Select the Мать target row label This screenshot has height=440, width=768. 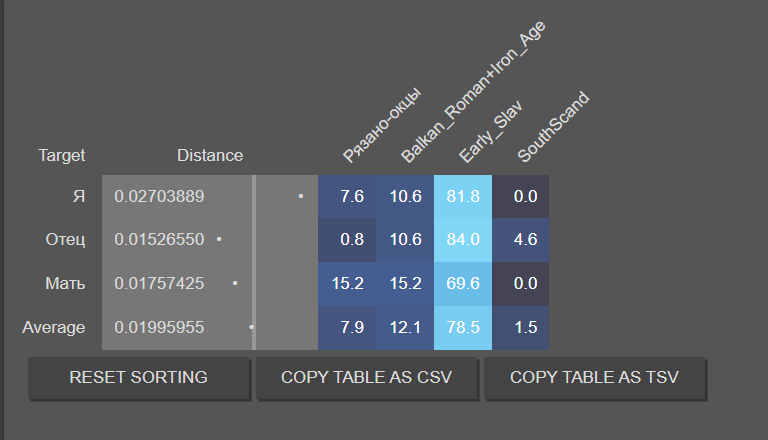pos(66,283)
